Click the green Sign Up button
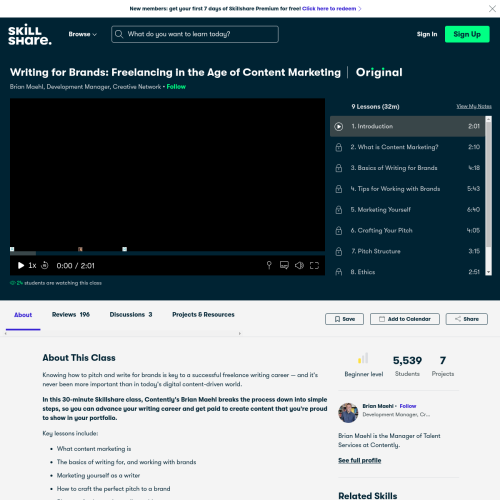 tap(467, 34)
